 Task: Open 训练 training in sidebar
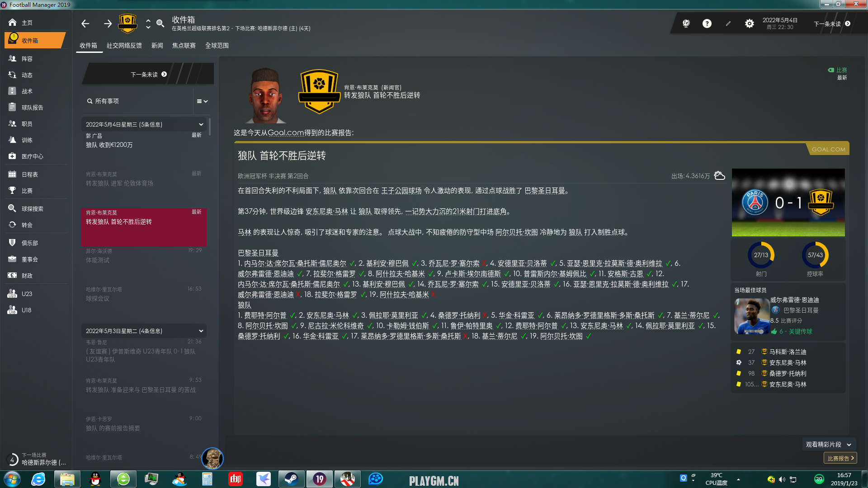pos(36,140)
